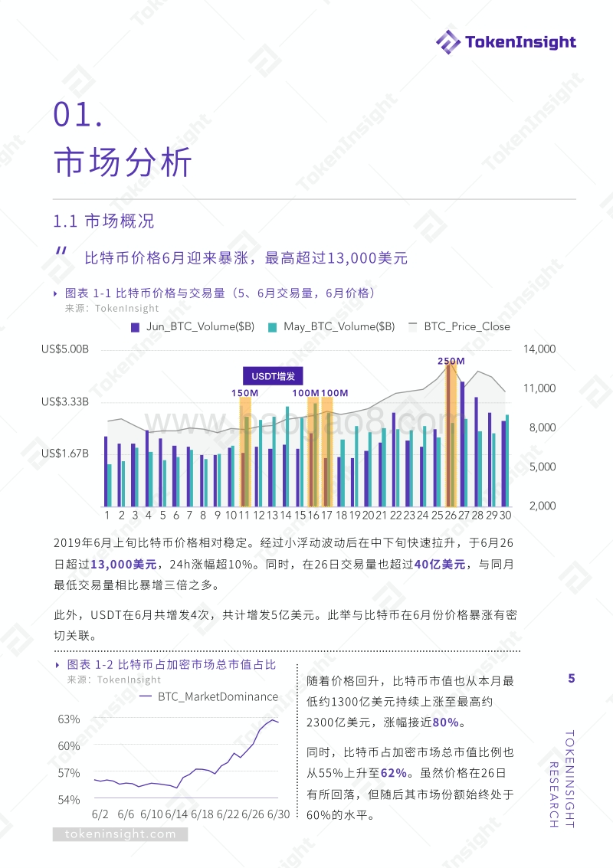Click the "150M" annotation label

click(244, 393)
